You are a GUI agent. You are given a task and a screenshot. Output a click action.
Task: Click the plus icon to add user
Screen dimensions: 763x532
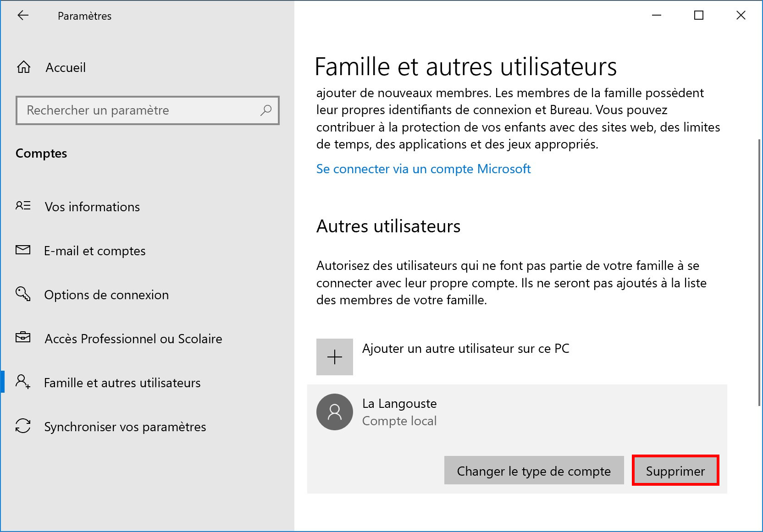(335, 357)
